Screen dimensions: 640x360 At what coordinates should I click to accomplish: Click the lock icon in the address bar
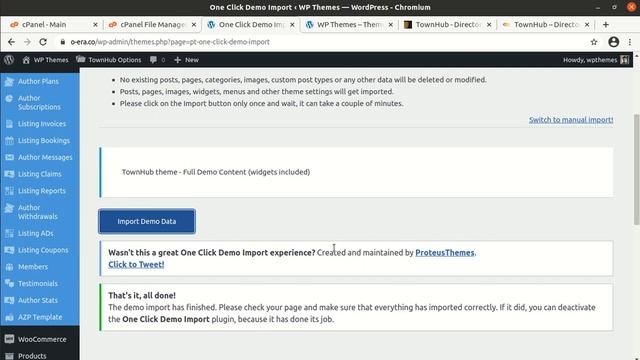62,42
